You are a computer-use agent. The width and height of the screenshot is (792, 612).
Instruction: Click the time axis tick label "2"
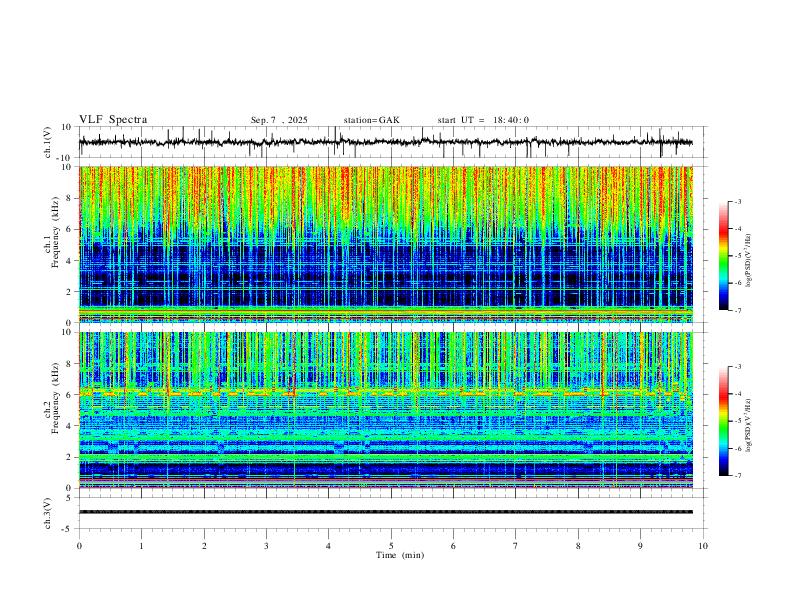coord(204,546)
